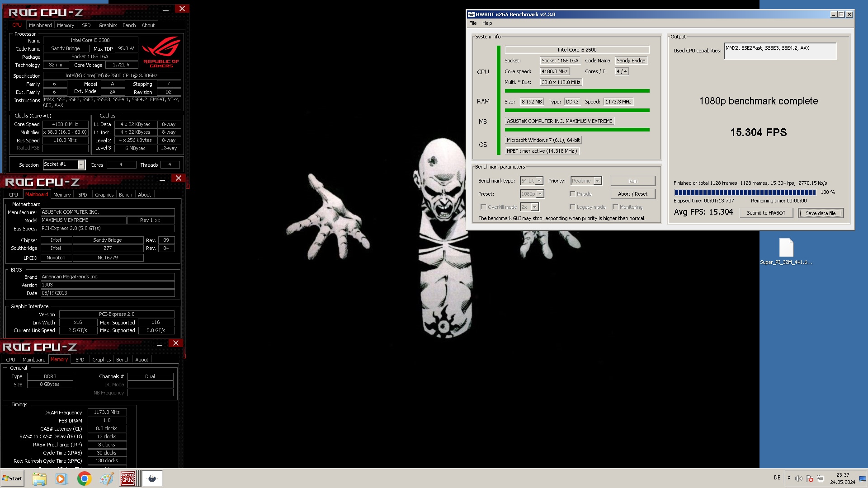Click the Core Voltage 1.720 V value
Viewport: 868px width, 488px height.
pyautogui.click(x=121, y=65)
